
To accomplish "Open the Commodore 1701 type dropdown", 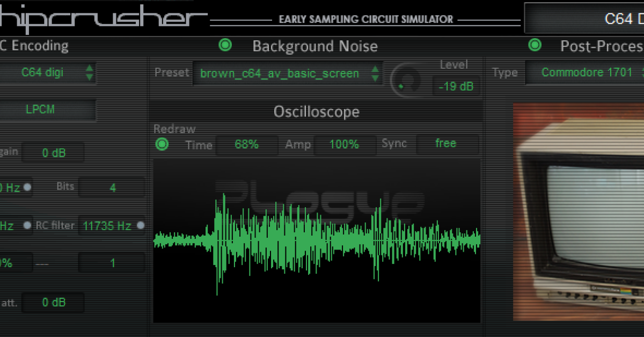I will 585,72.
